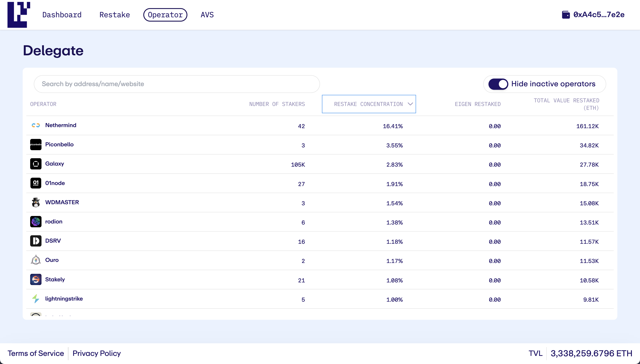The image size is (640, 364).
Task: Click the Stakely operator logo
Action: click(x=36, y=279)
